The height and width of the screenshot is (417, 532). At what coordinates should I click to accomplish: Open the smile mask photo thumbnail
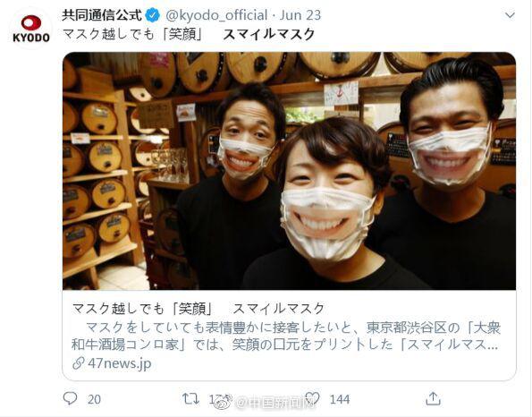(x=289, y=171)
